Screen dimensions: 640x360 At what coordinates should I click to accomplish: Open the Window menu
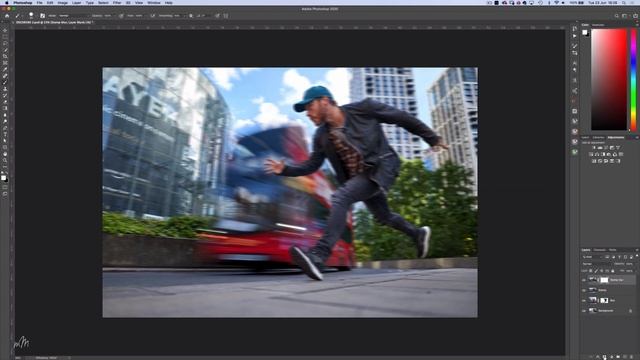(x=154, y=3)
